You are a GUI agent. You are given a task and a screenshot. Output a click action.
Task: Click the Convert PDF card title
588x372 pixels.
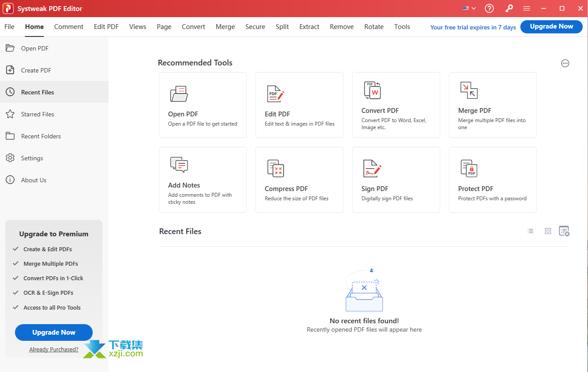[x=380, y=111]
